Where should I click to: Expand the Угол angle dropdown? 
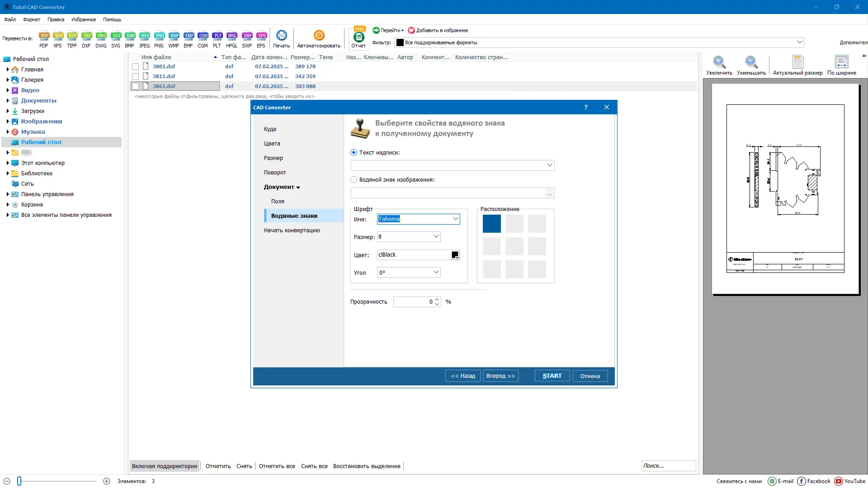point(436,272)
